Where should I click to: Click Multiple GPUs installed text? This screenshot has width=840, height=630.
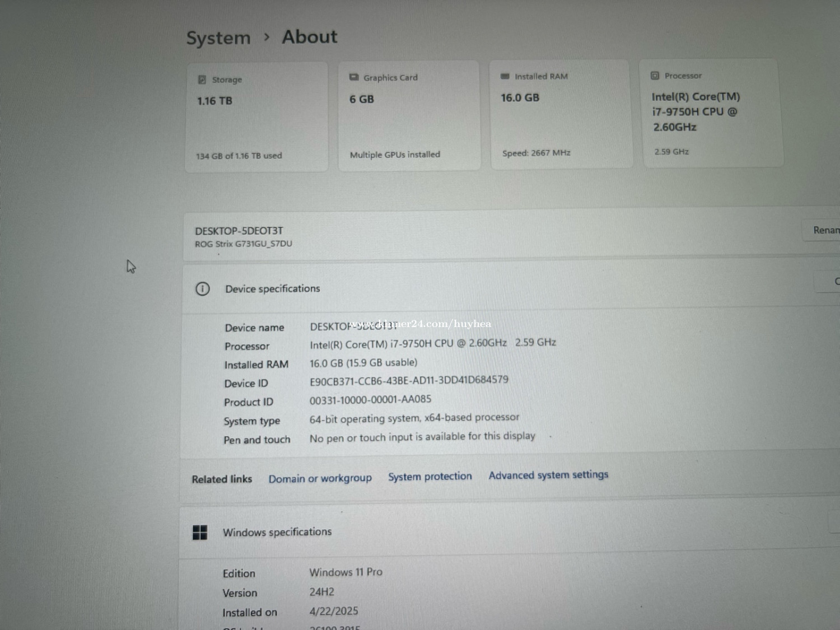(x=395, y=155)
